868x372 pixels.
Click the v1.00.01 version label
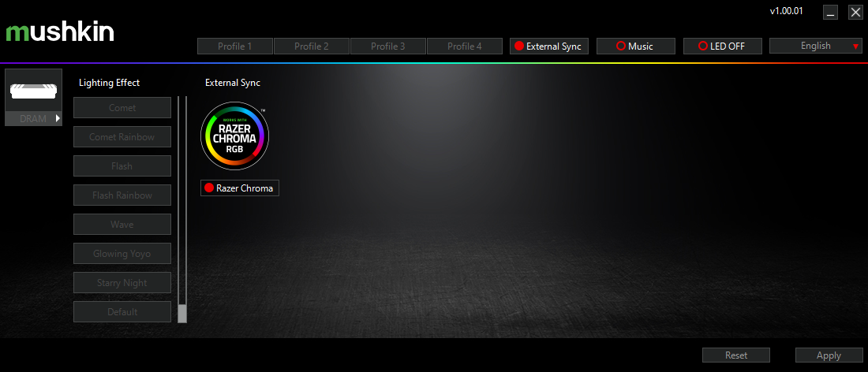point(786,11)
